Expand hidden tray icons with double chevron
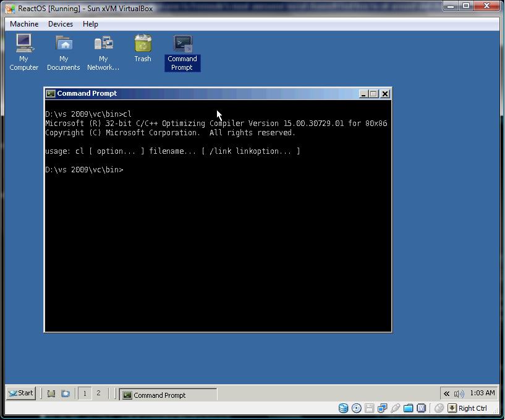Viewport: 505px width, 420px height. point(446,393)
